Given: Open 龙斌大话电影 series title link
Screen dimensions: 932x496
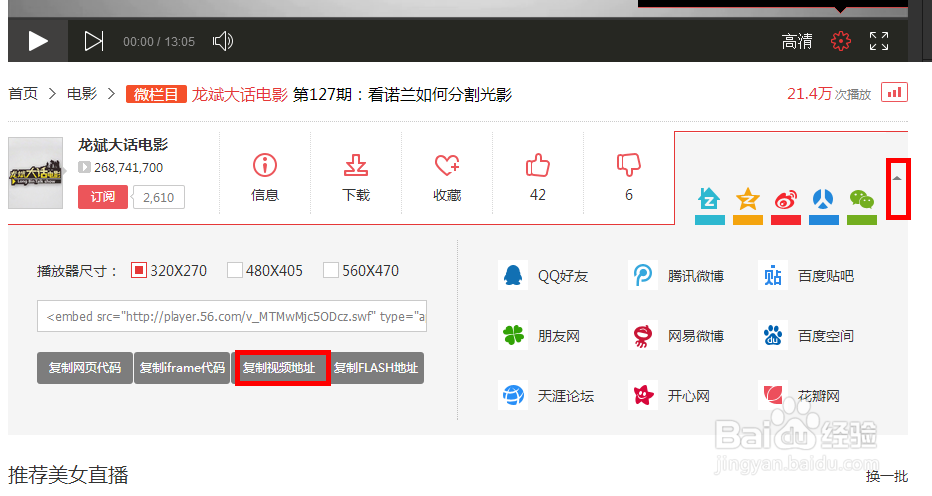Looking at the screenshot, I should [x=240, y=95].
